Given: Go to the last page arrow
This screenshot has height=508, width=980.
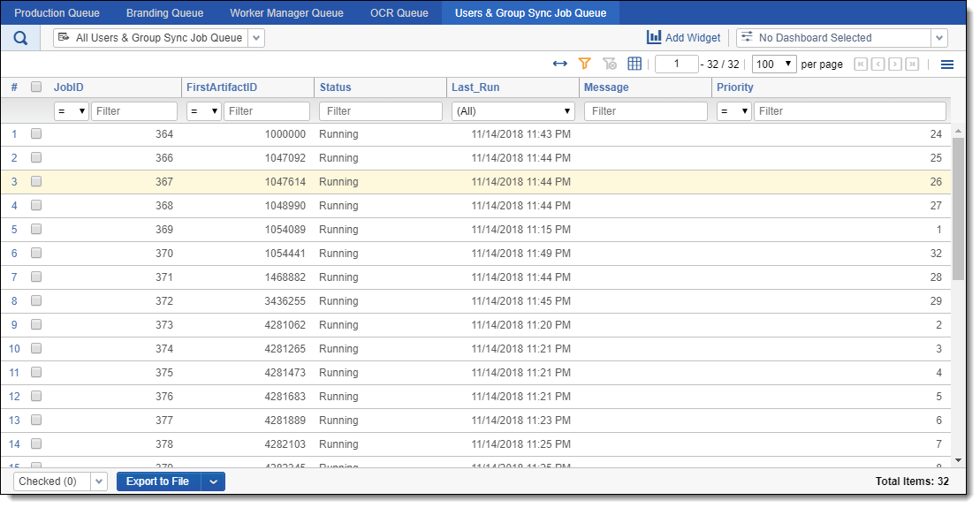Looking at the screenshot, I should click(912, 64).
